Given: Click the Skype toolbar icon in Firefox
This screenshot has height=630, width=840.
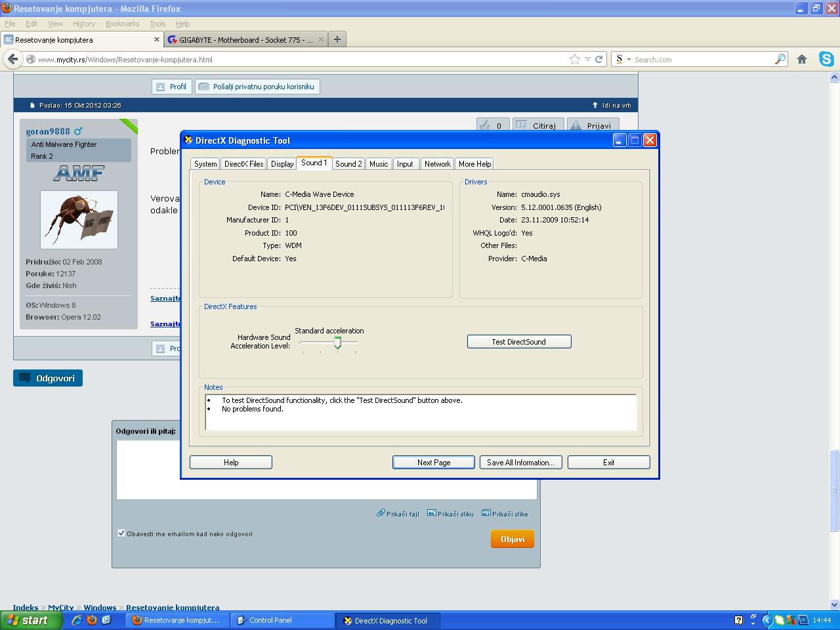Looking at the screenshot, I should [826, 59].
